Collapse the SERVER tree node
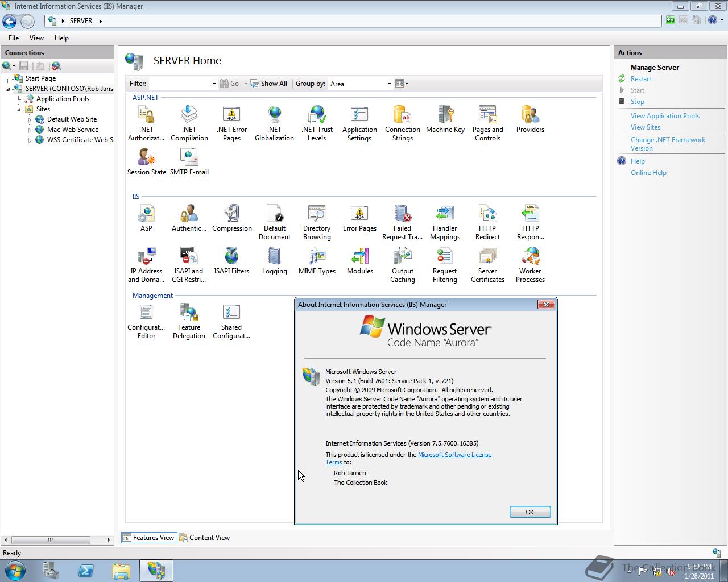The height and width of the screenshot is (582, 728). tap(9, 89)
